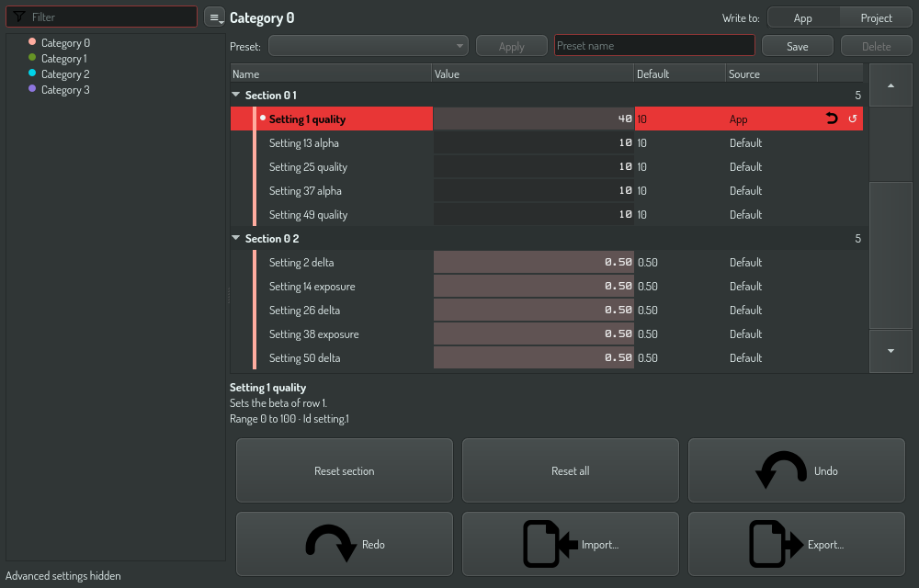The image size is (919, 588).
Task: Select the Setting 25 quality row name
Action: click(x=308, y=167)
